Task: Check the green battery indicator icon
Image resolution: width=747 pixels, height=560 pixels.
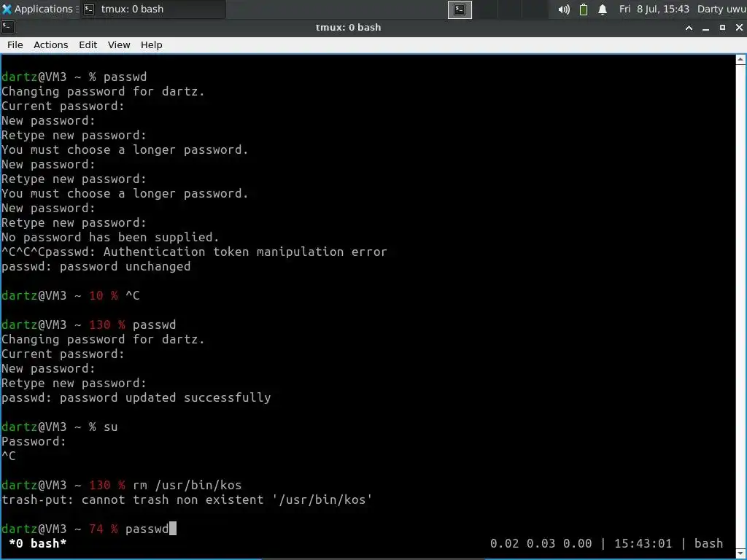Action: (583, 9)
